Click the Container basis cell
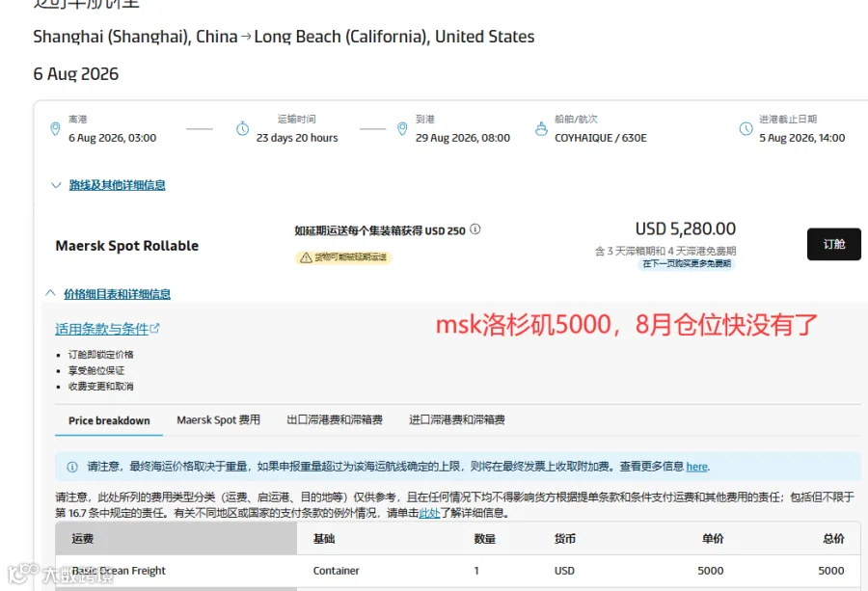 click(x=336, y=571)
